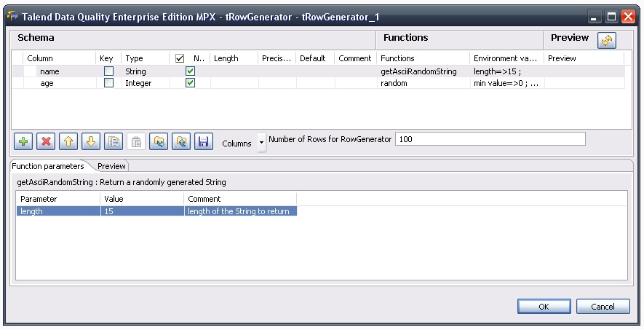Click the Cancel button
Screen dimensions: 644x330
coord(603,307)
